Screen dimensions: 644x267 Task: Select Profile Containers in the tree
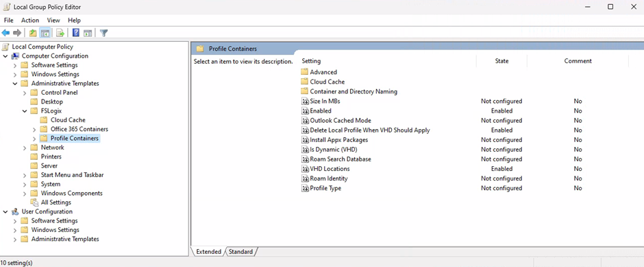point(75,138)
